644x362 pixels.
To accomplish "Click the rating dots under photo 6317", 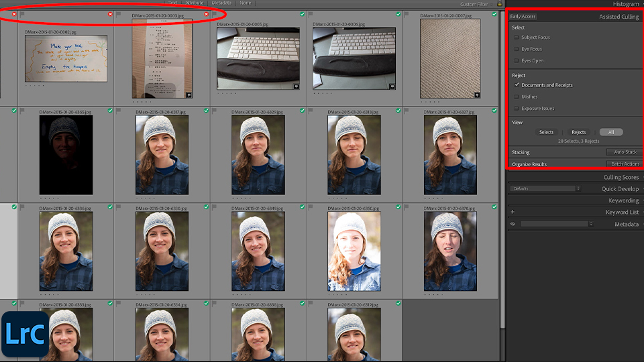I will point(146,198).
